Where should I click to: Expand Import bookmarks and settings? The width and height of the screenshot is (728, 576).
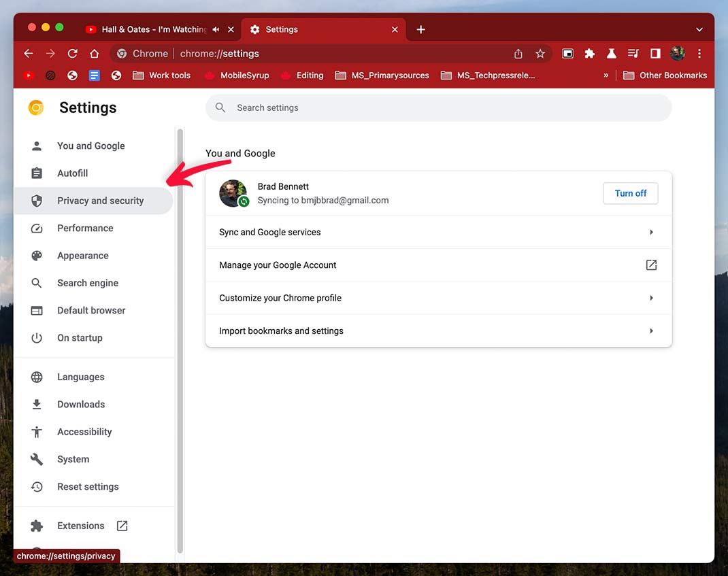[438, 331]
